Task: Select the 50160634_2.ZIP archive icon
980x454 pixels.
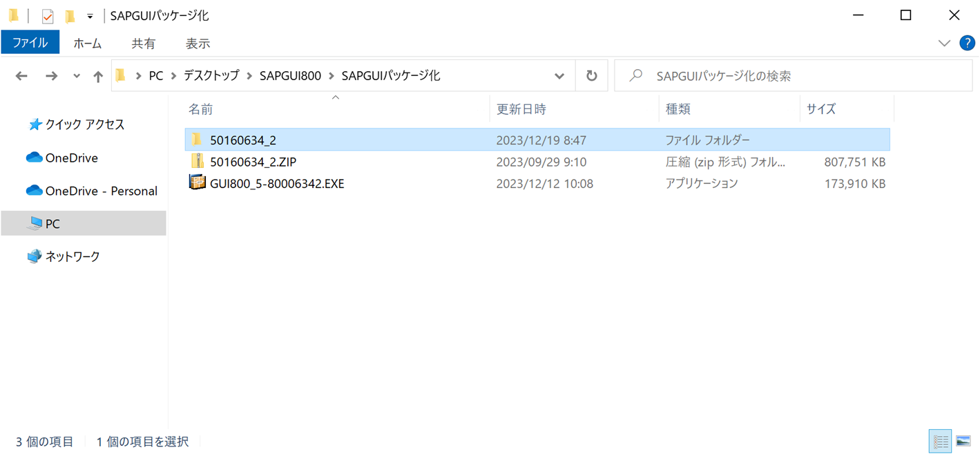Action: 198,162
